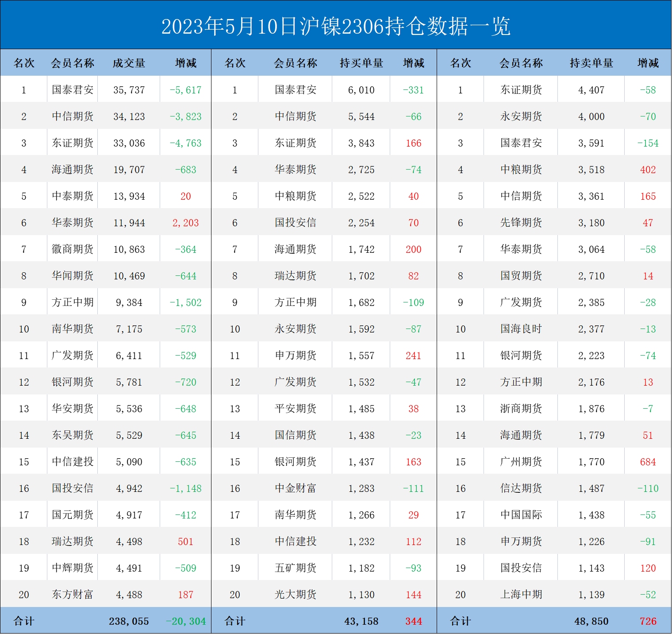Select member name 东方财富
Viewport: 672px width, 634px height.
click(73, 594)
